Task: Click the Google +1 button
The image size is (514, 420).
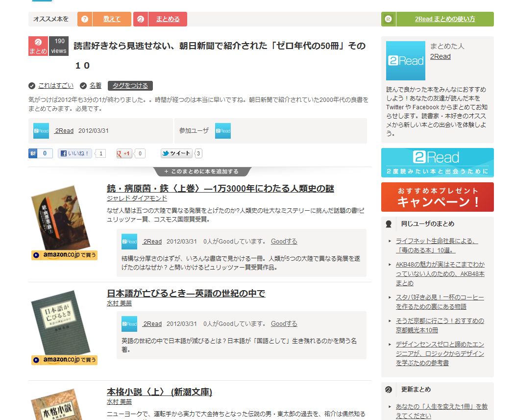Action: tap(123, 153)
